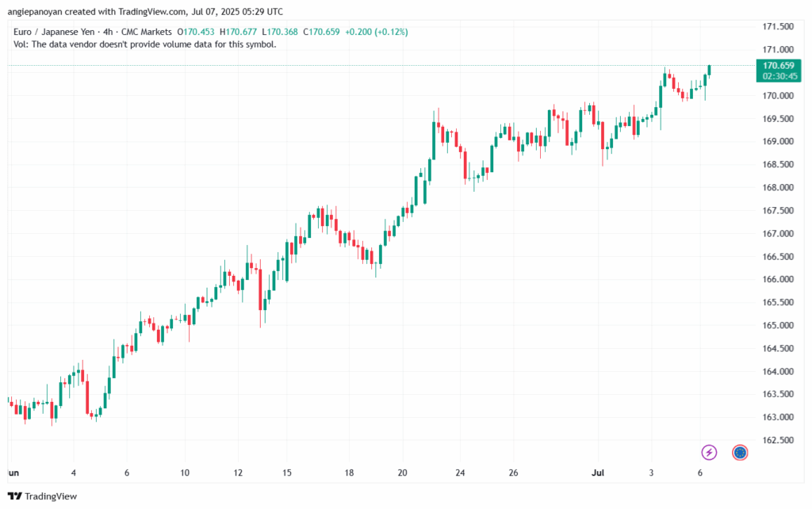The image size is (812, 509).
Task: Click the Vol data vendor notice text
Action: coord(145,44)
